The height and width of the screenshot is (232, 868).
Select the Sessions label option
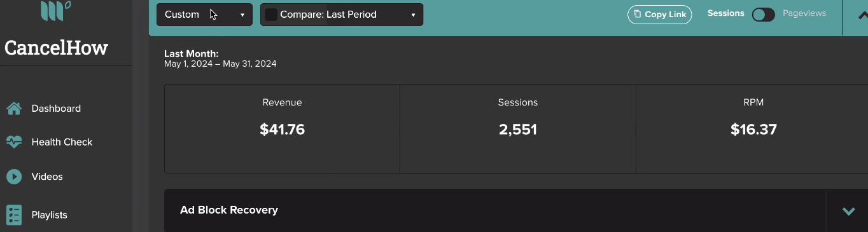tap(725, 13)
